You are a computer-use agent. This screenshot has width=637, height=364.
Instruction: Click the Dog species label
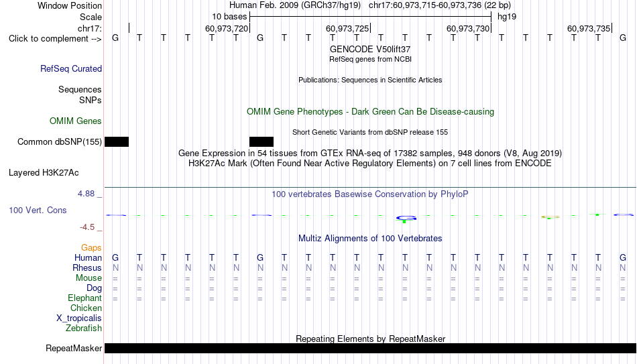tap(95, 288)
